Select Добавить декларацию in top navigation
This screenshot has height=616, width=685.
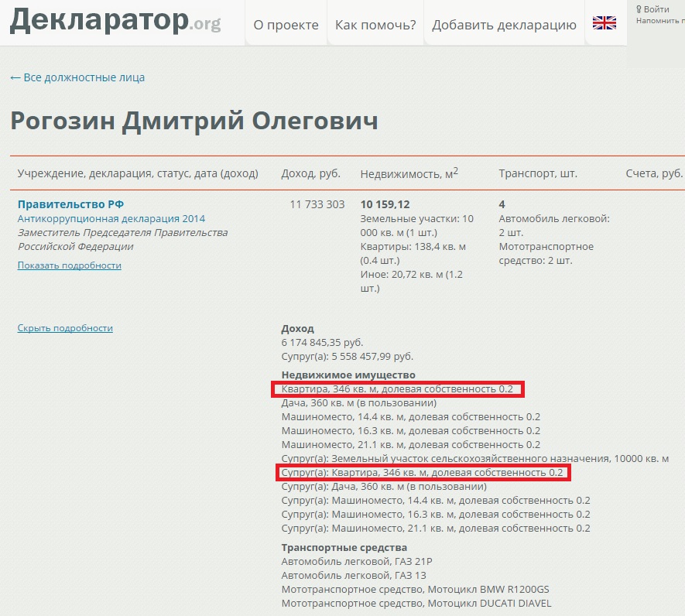pos(504,25)
